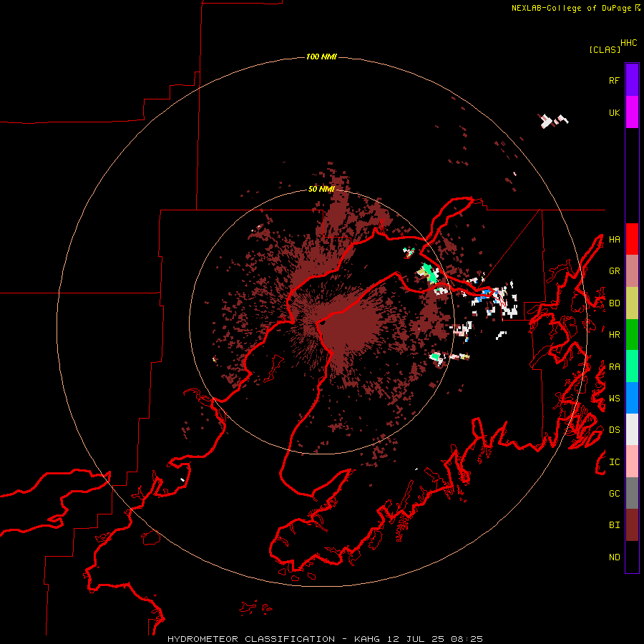
Task: Select the GC gray legend swatch
Action: 632,493
